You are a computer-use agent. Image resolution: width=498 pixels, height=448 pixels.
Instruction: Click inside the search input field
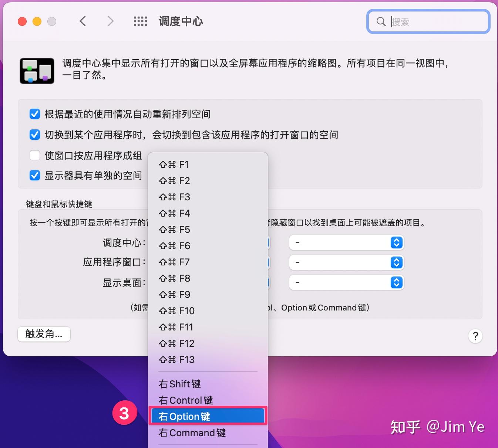pyautogui.click(x=425, y=21)
